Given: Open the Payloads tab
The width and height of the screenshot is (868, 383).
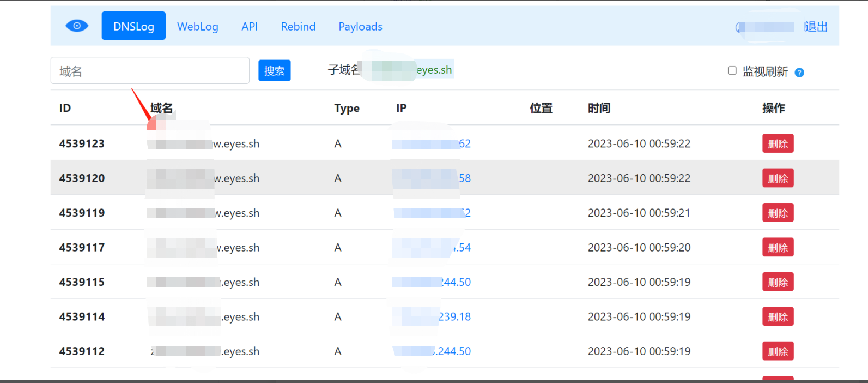Looking at the screenshot, I should coord(360,26).
